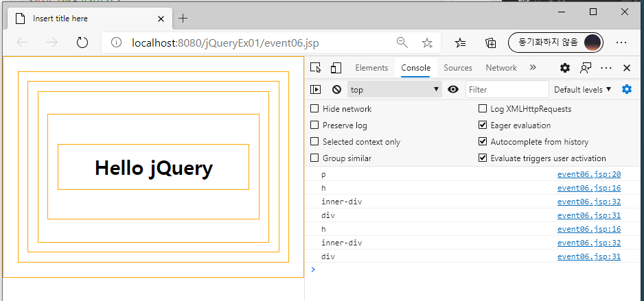Create live expression eye icon
Viewport: 644px width, 301px height.
453,89
